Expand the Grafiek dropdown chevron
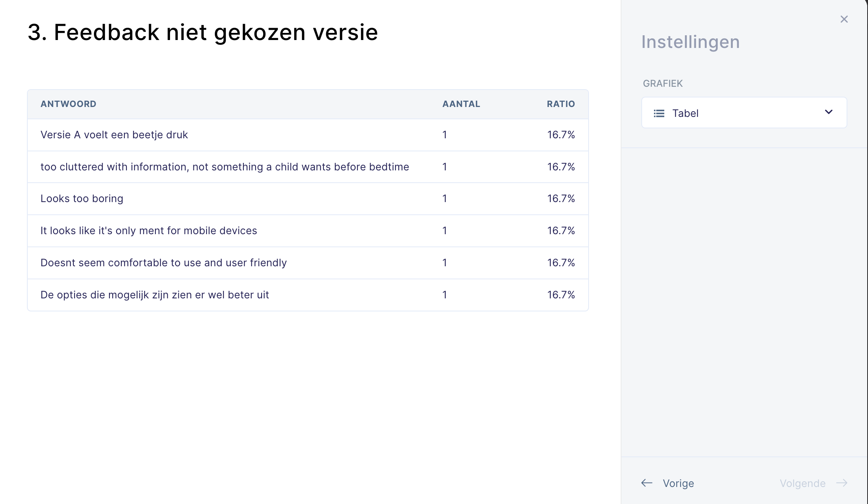 pyautogui.click(x=828, y=112)
